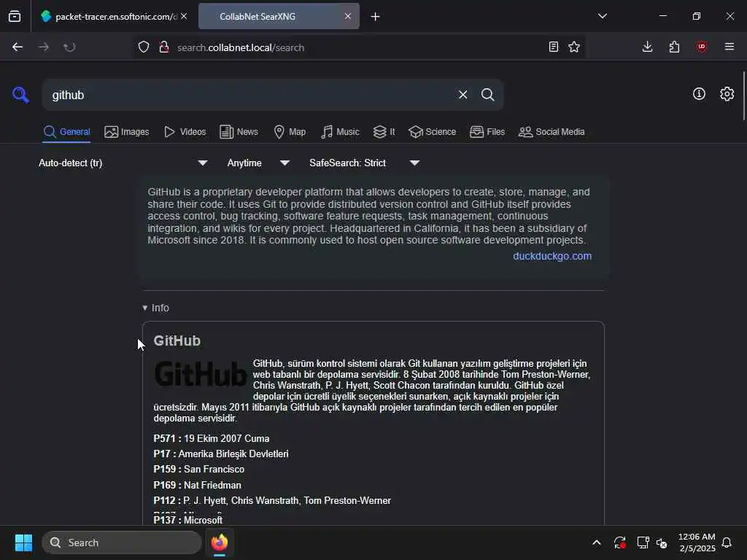The image size is (747, 560).
Task: Open the extensions puzzle icon
Action: tap(674, 47)
